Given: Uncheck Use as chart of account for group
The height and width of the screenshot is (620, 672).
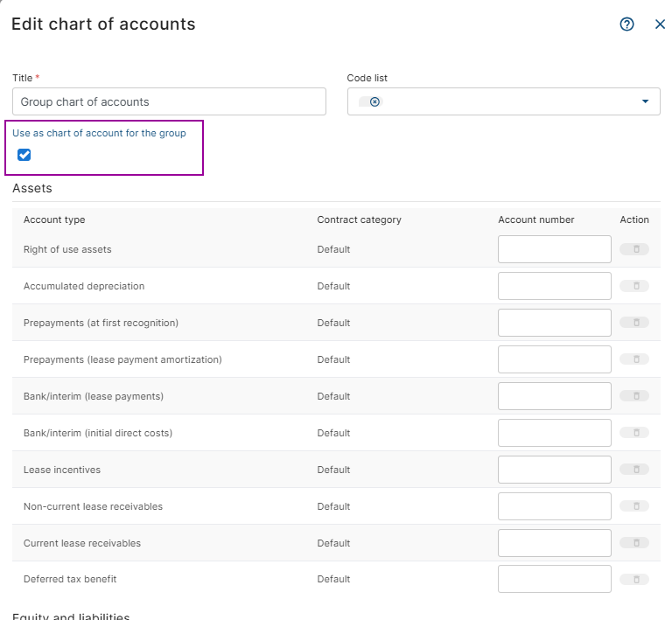Looking at the screenshot, I should (x=24, y=155).
